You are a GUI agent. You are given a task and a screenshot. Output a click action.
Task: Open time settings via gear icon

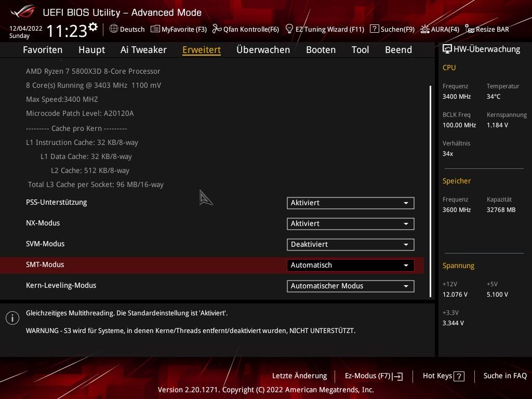coord(93,26)
